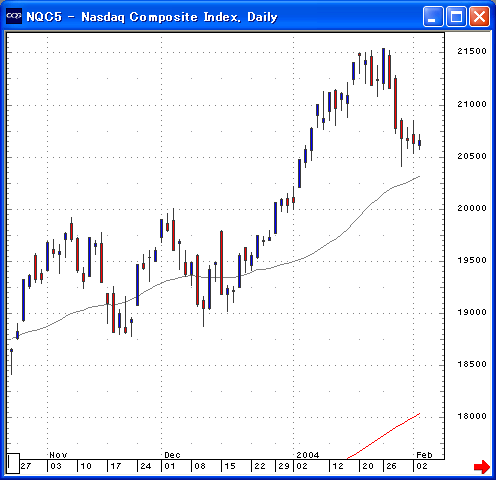Select the 20000 price axis label
This screenshot has width=496, height=480.
[472, 208]
